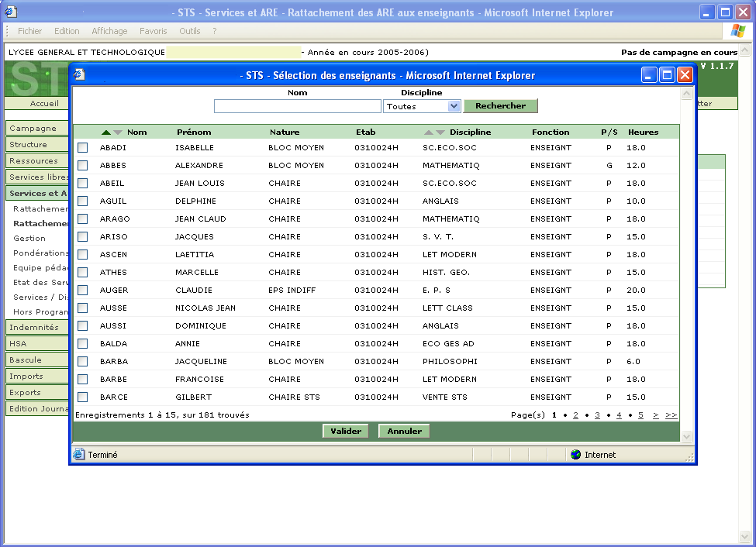Viewport: 756px width, 547px height.
Task: Sort Nom column descending arrow
Action: pyautogui.click(x=118, y=132)
